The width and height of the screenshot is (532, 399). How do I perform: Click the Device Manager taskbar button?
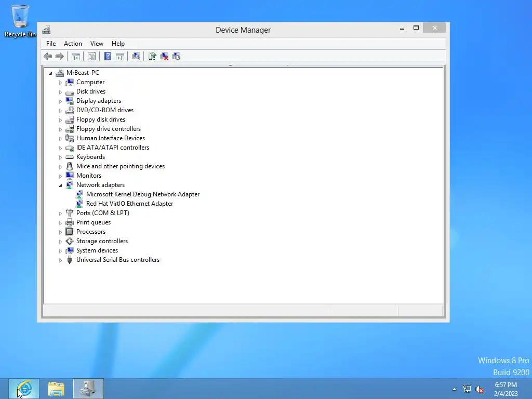(x=88, y=389)
